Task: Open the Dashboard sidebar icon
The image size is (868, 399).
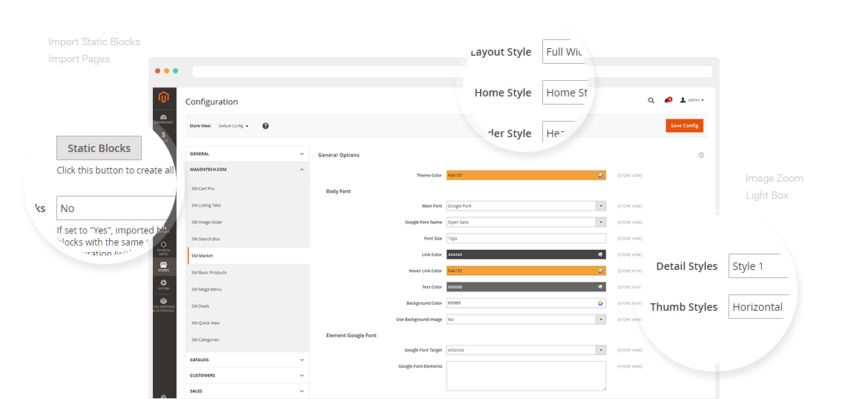Action: (x=163, y=119)
